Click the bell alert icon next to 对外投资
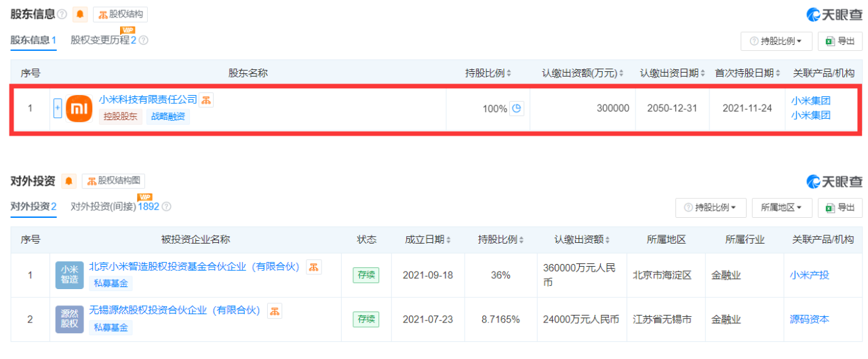The height and width of the screenshot is (359, 868). point(69,181)
